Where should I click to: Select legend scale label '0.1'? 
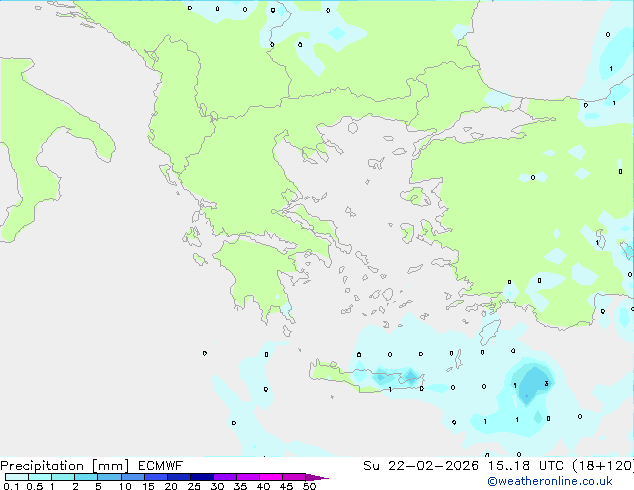click(x=11, y=486)
